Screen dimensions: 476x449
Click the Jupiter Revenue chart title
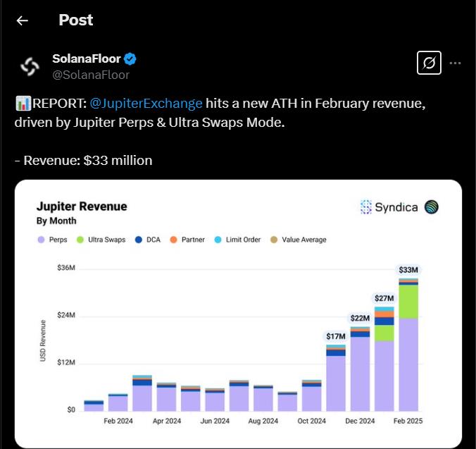tap(82, 207)
